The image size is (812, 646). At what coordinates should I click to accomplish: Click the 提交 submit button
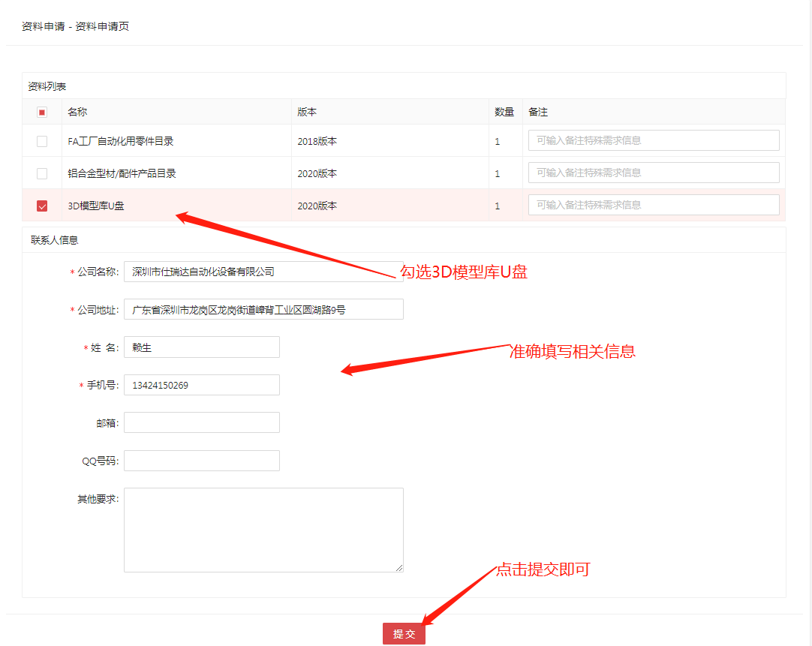pyautogui.click(x=404, y=634)
